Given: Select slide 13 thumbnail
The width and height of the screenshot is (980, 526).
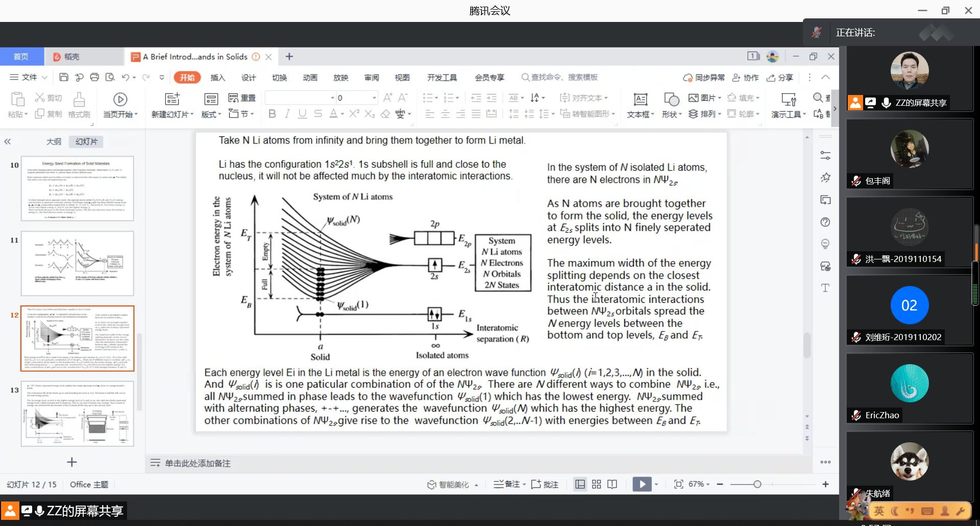Looking at the screenshot, I should click(77, 414).
